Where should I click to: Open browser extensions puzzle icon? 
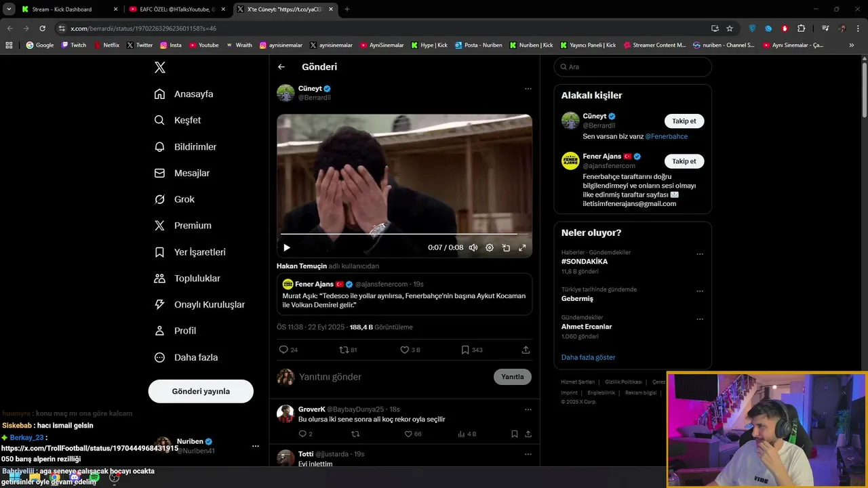801,28
